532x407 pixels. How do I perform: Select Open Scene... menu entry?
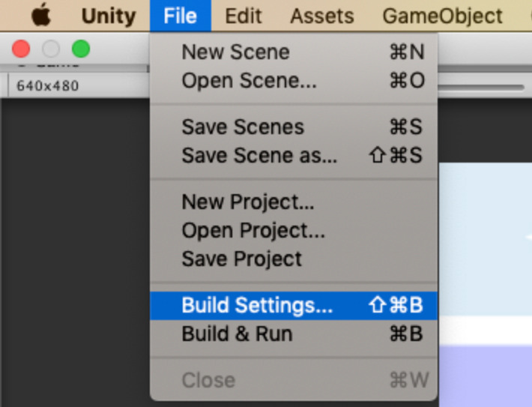point(249,81)
